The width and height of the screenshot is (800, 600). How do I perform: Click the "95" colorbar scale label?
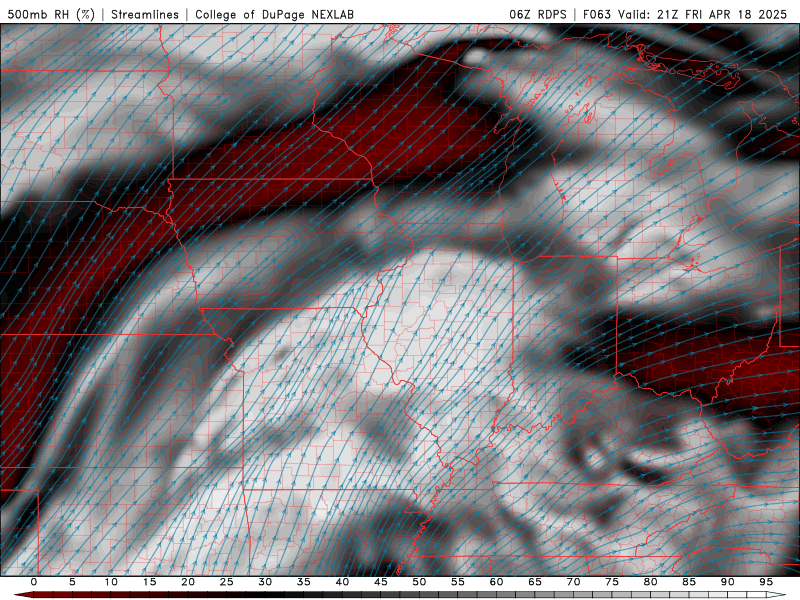[766, 582]
